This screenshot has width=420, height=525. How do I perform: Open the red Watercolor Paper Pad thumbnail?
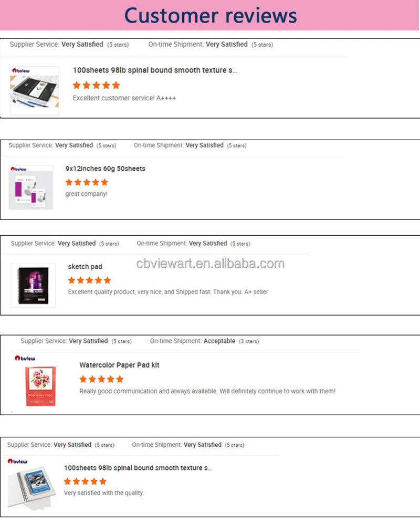(x=40, y=386)
